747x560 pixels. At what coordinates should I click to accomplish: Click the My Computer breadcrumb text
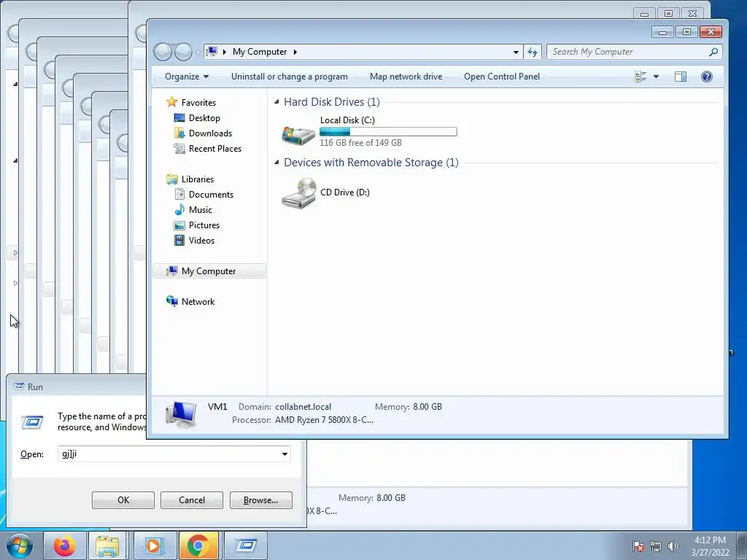pyautogui.click(x=260, y=52)
